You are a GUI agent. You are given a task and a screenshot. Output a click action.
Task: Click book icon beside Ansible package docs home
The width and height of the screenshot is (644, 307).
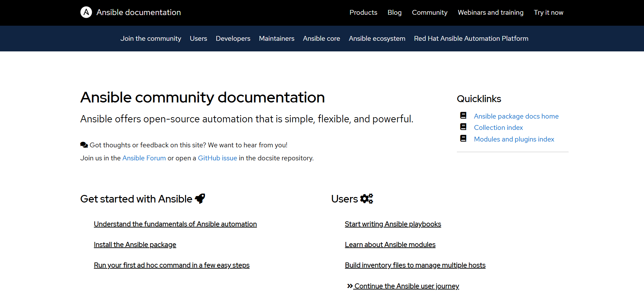463,115
